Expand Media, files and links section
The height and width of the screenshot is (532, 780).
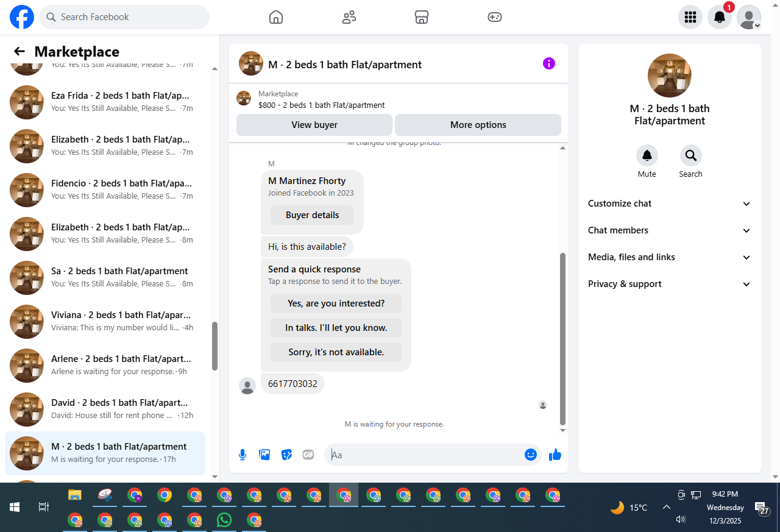click(x=670, y=257)
